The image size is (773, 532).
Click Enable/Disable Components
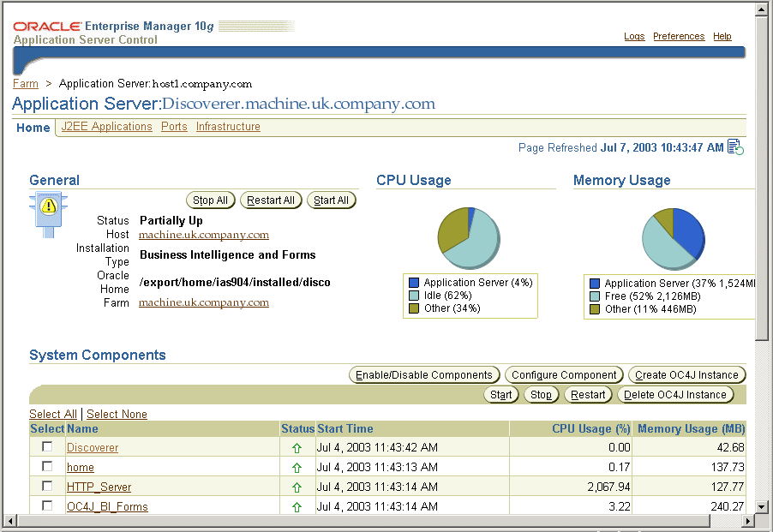(424, 375)
